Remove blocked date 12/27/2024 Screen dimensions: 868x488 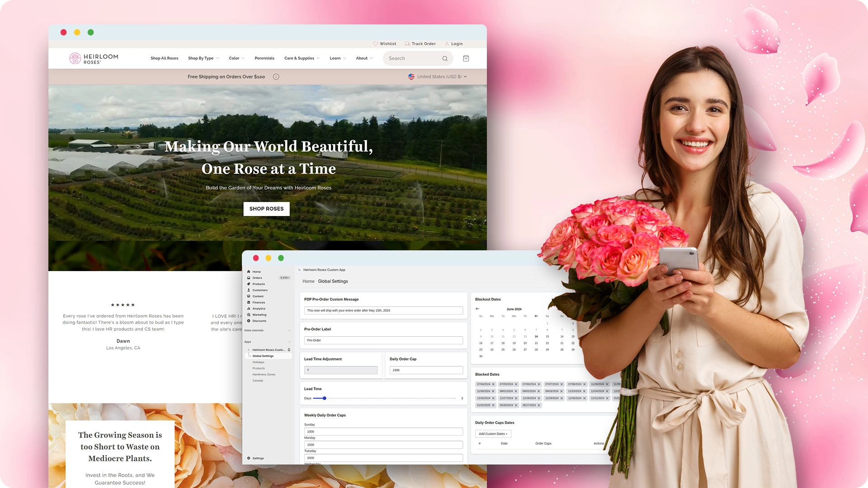(516, 399)
